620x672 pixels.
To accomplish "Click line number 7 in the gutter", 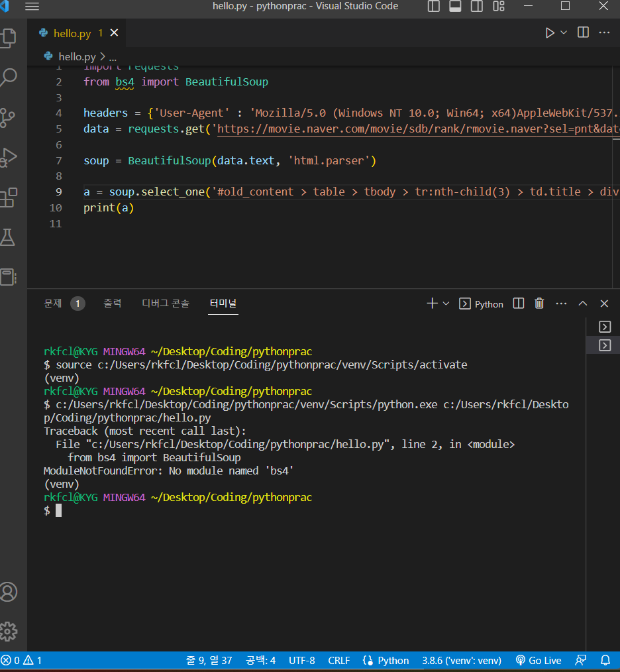I will pyautogui.click(x=59, y=161).
